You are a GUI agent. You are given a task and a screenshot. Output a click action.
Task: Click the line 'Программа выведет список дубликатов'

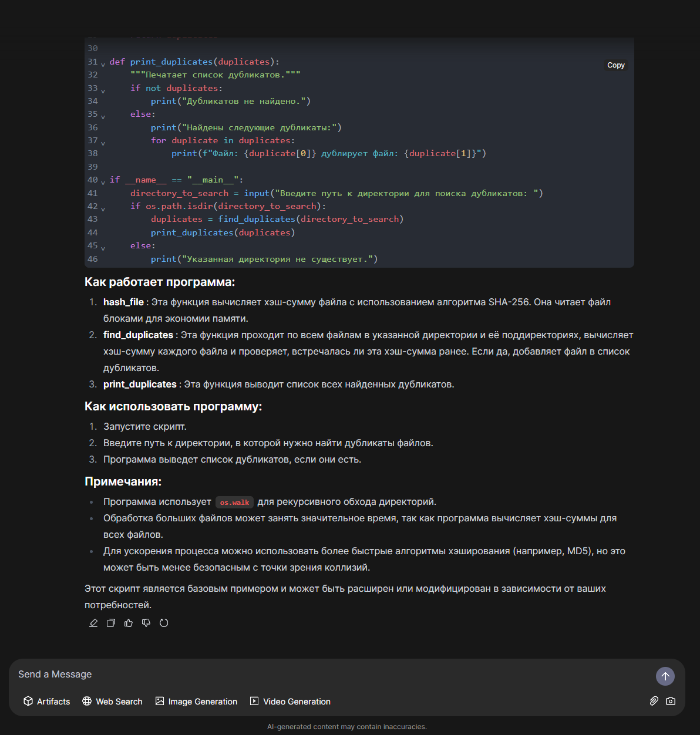(233, 459)
